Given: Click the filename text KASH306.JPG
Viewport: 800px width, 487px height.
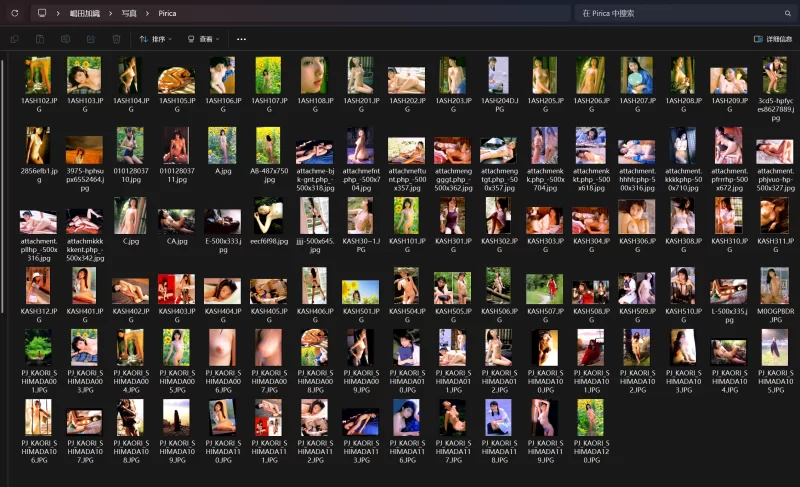Looking at the screenshot, I should (637, 245).
